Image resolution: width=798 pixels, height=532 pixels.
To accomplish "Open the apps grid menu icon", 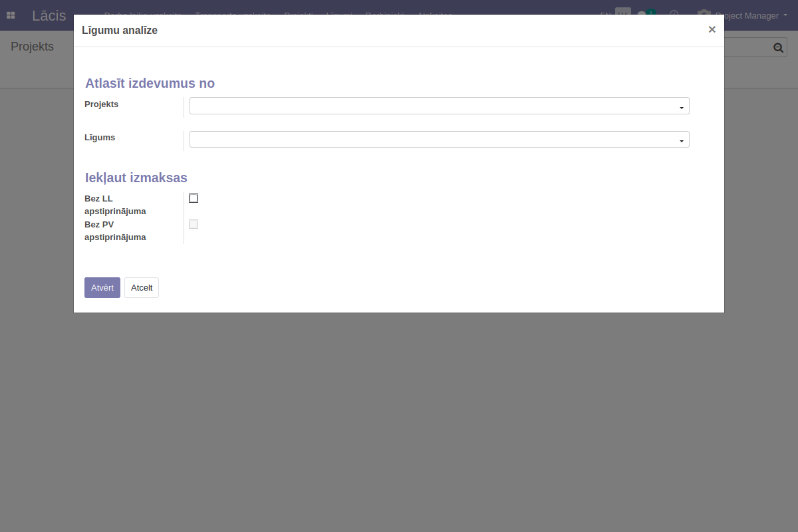I will (x=11, y=15).
